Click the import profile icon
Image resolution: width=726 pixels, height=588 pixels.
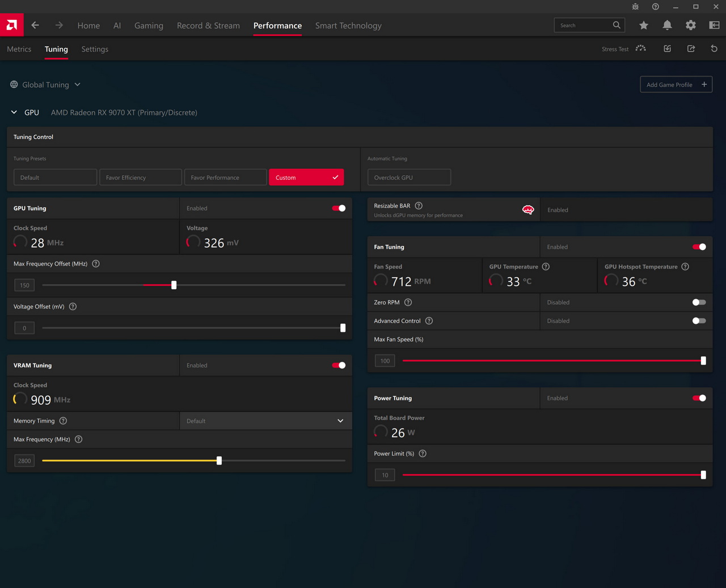(668, 49)
